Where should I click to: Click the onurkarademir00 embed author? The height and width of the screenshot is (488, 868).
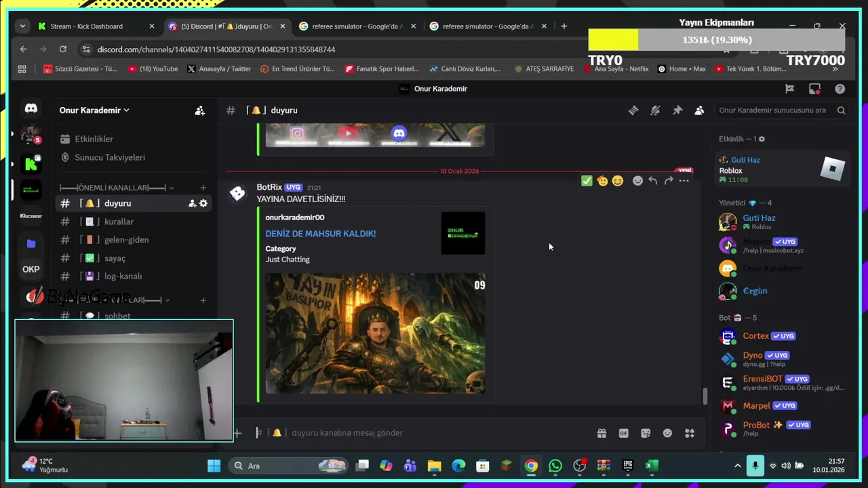point(295,218)
